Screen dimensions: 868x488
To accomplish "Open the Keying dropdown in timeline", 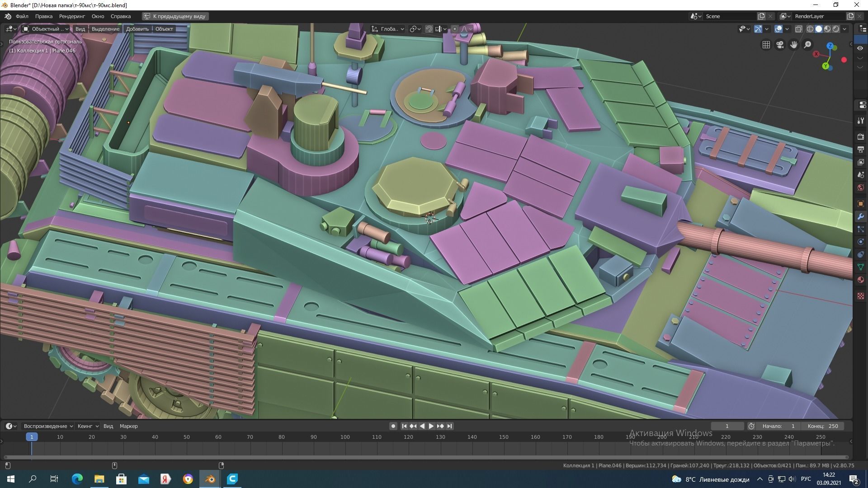I will (88, 426).
